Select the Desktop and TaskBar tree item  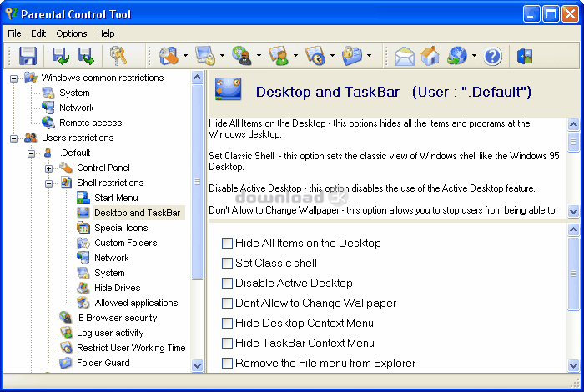pos(138,213)
